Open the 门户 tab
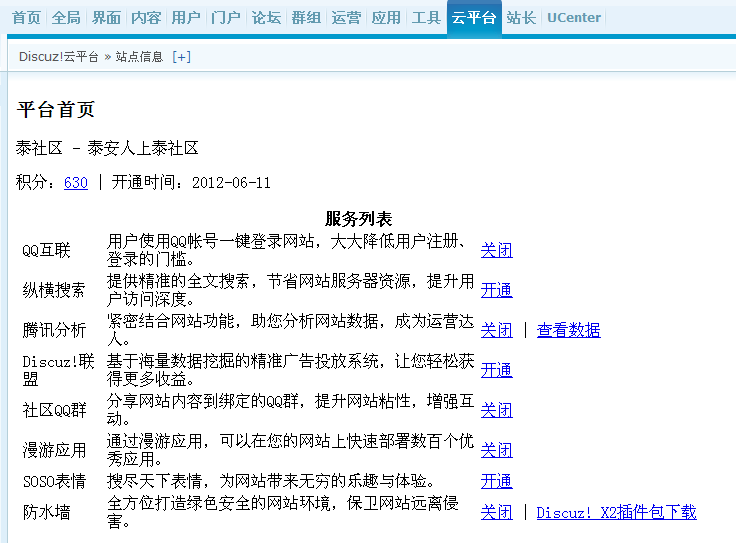736x543 pixels. [226, 18]
